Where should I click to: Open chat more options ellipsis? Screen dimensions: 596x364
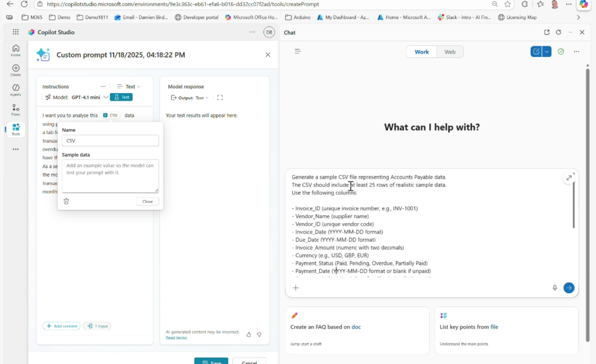click(x=577, y=52)
